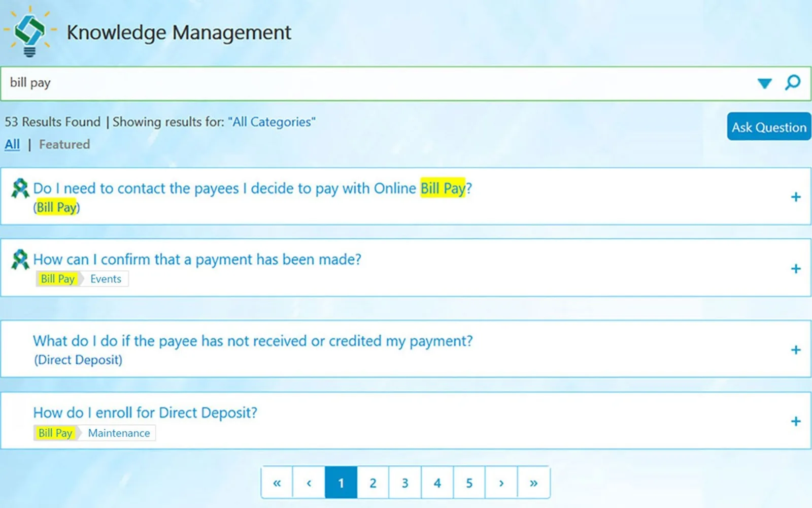The height and width of the screenshot is (508, 812).
Task: Go to first page with double-left arrow
Action: coord(277,483)
